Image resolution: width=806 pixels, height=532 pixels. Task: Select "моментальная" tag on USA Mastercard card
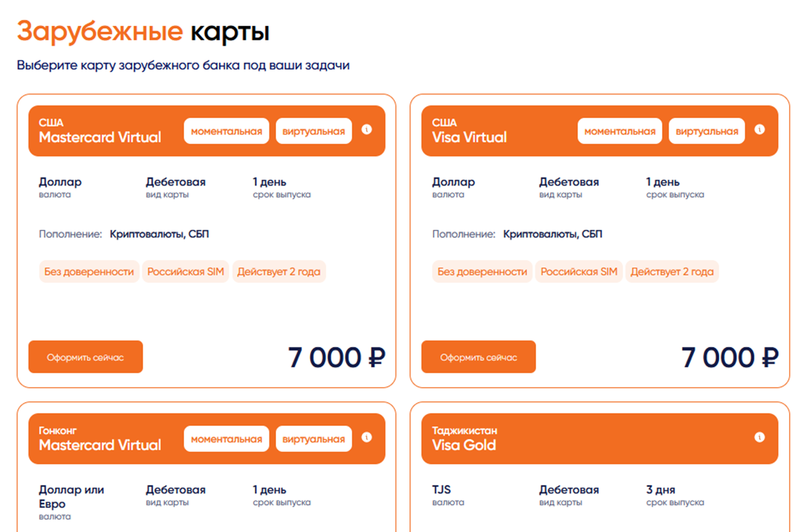[226, 131]
